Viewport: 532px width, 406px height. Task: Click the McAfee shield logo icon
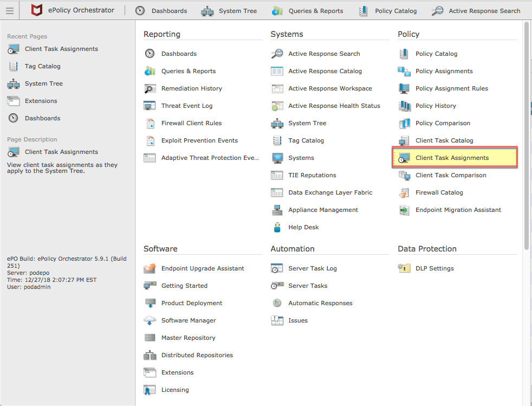coord(36,10)
